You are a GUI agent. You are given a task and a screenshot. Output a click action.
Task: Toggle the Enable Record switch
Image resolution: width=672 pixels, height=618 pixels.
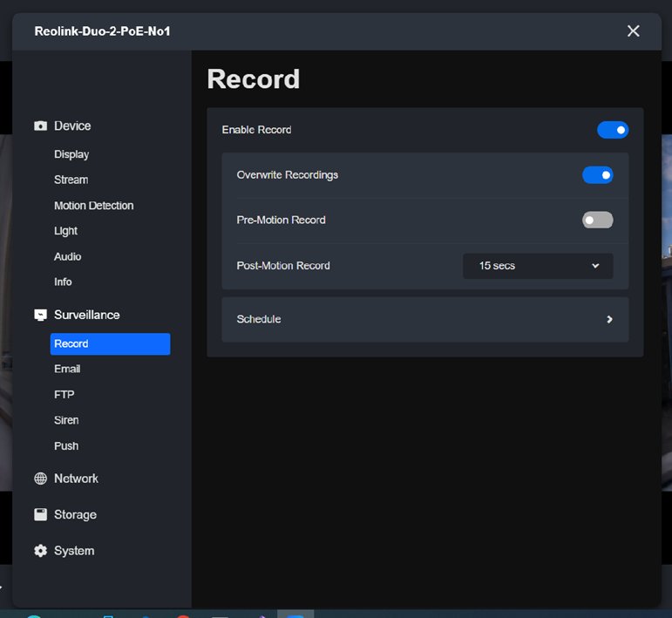pos(613,130)
